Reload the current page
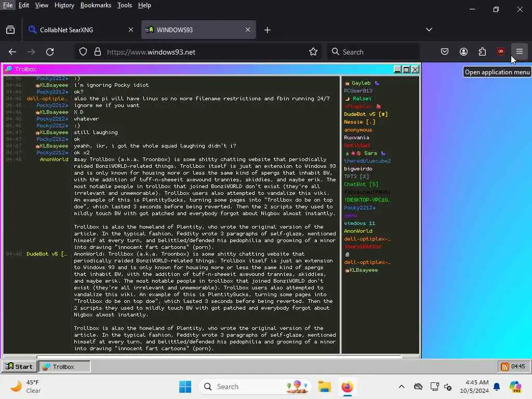This screenshot has width=532, height=399. (50, 51)
